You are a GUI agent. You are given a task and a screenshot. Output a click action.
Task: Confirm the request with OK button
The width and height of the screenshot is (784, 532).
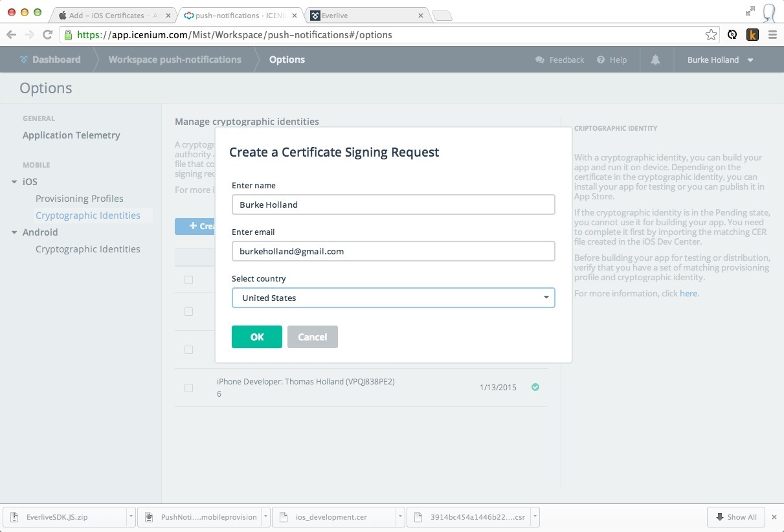[256, 337]
